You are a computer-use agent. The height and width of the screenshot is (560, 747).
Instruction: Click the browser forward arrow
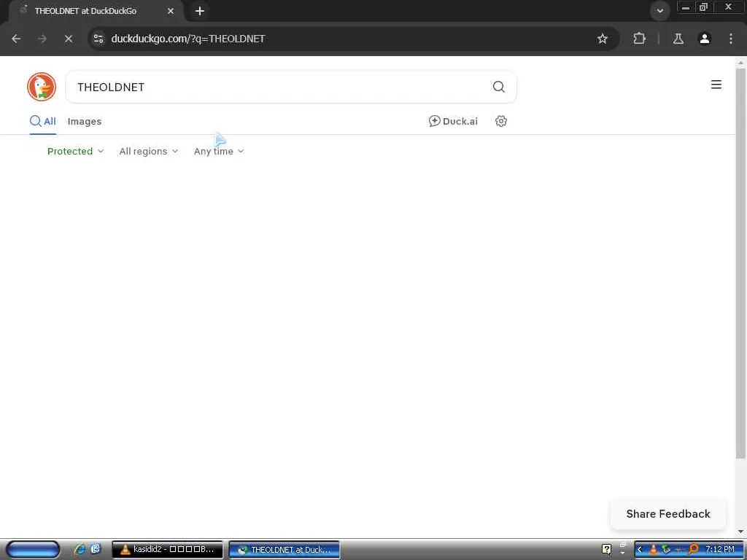pos(42,39)
